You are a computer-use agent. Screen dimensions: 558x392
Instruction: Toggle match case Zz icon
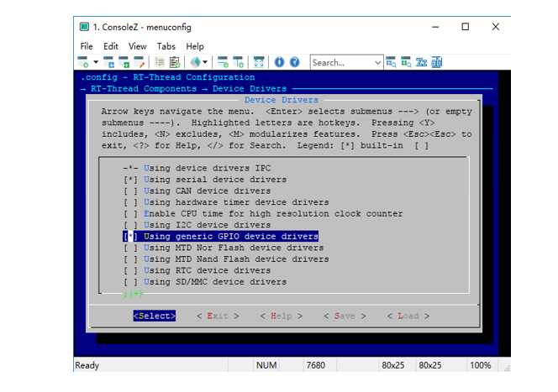[x=421, y=62]
